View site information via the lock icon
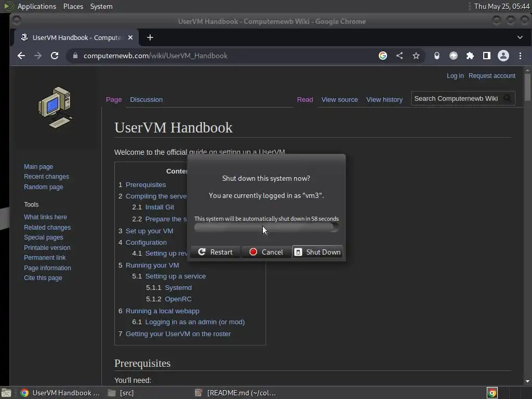 (75, 56)
